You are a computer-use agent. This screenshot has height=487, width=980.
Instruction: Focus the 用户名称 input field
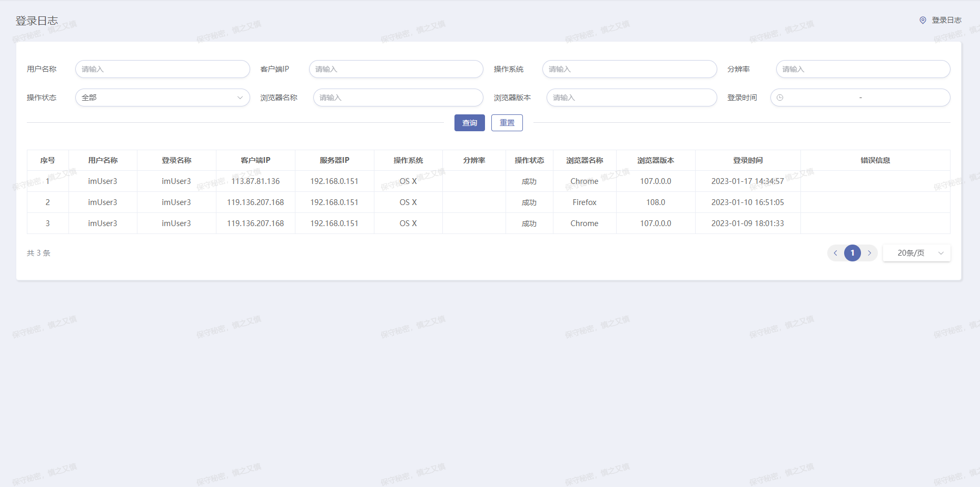click(162, 69)
